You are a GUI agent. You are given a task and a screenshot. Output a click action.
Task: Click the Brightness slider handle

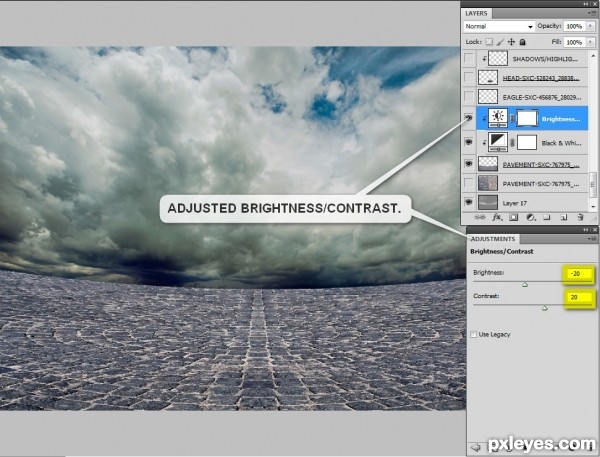coord(525,284)
